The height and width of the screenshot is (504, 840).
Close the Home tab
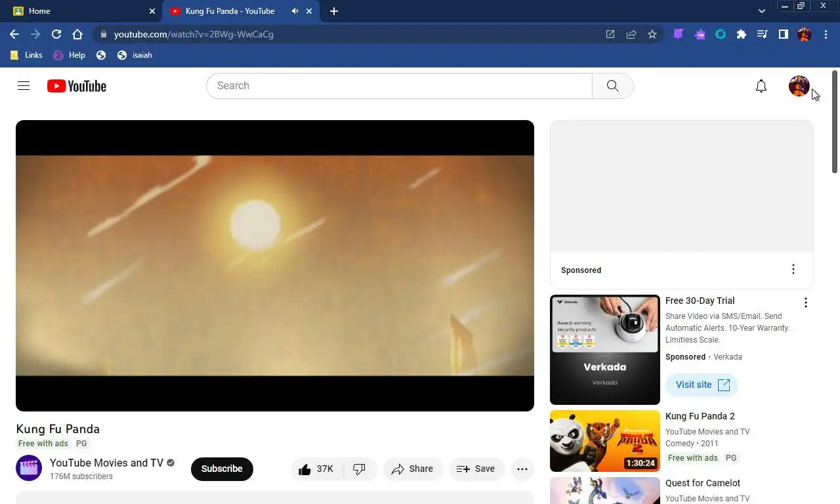[x=152, y=11]
